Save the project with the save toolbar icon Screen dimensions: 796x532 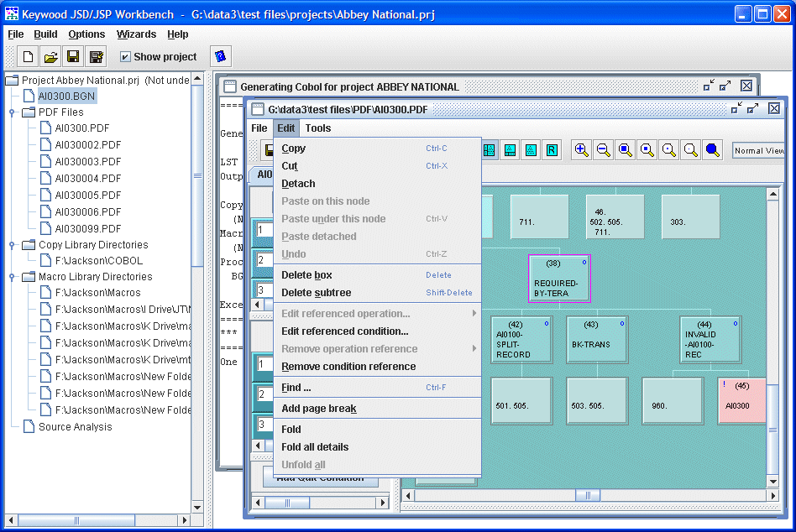tap(72, 55)
